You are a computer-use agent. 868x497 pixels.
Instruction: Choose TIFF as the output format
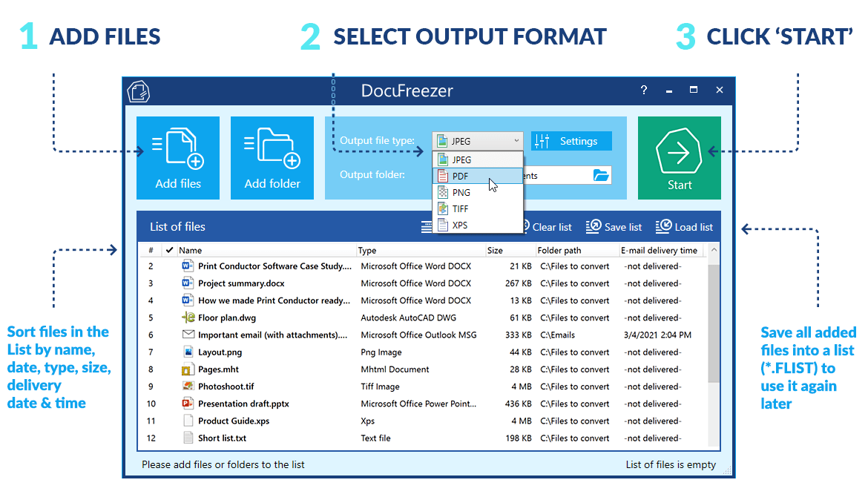tap(461, 209)
